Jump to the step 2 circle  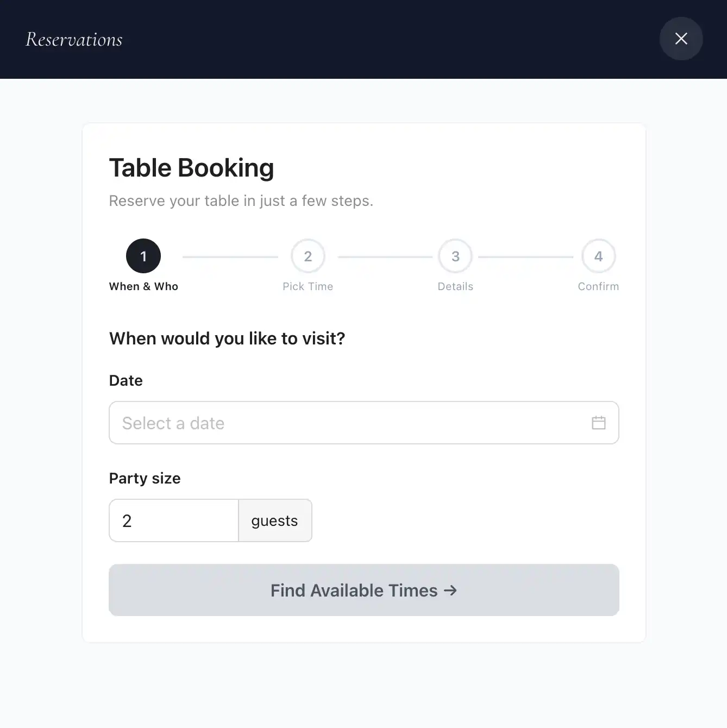(x=308, y=256)
